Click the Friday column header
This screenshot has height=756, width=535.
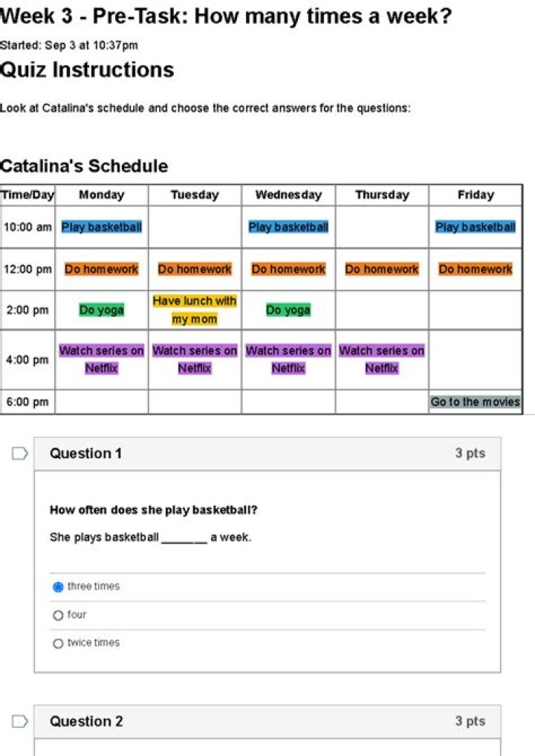[475, 195]
